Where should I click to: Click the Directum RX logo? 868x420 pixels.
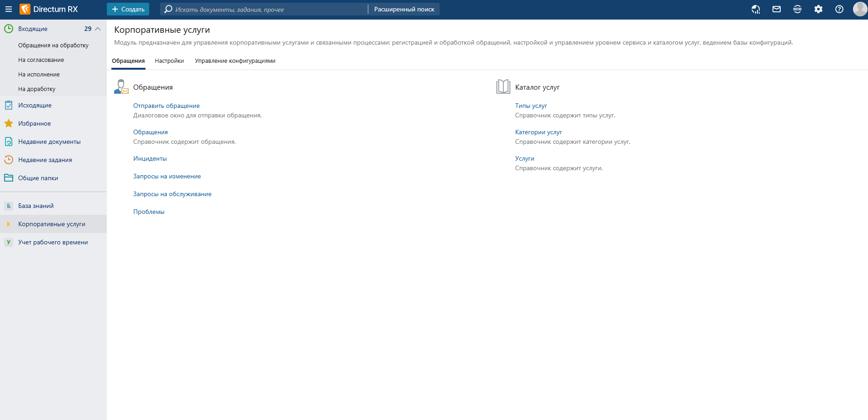pos(49,9)
